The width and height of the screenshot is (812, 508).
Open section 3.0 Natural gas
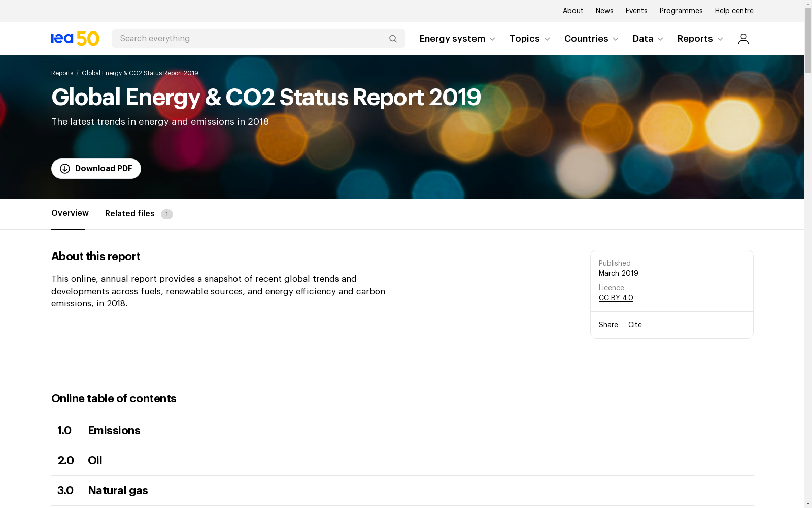point(402,491)
